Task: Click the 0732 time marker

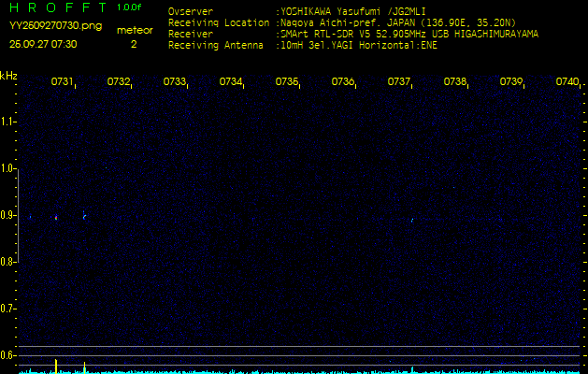Action: point(118,81)
